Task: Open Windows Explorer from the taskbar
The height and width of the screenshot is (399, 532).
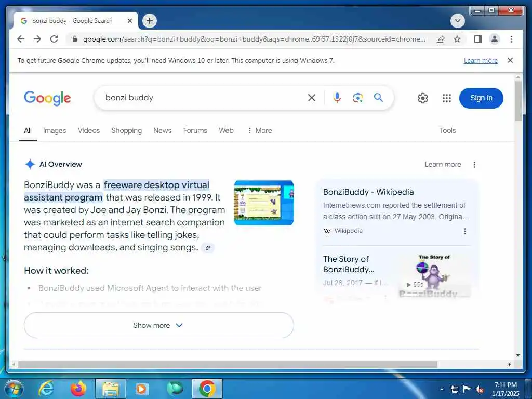Action: pos(111,389)
